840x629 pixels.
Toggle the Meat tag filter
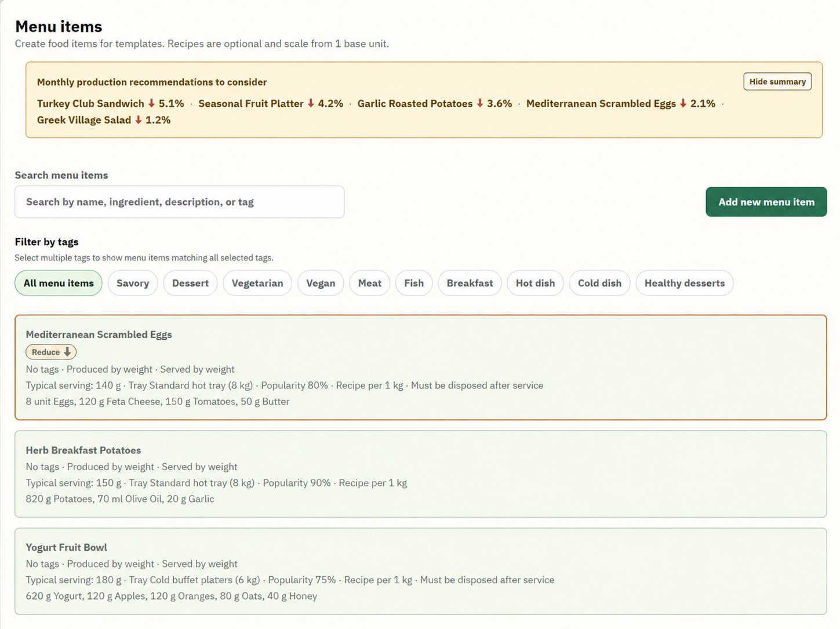coord(370,283)
